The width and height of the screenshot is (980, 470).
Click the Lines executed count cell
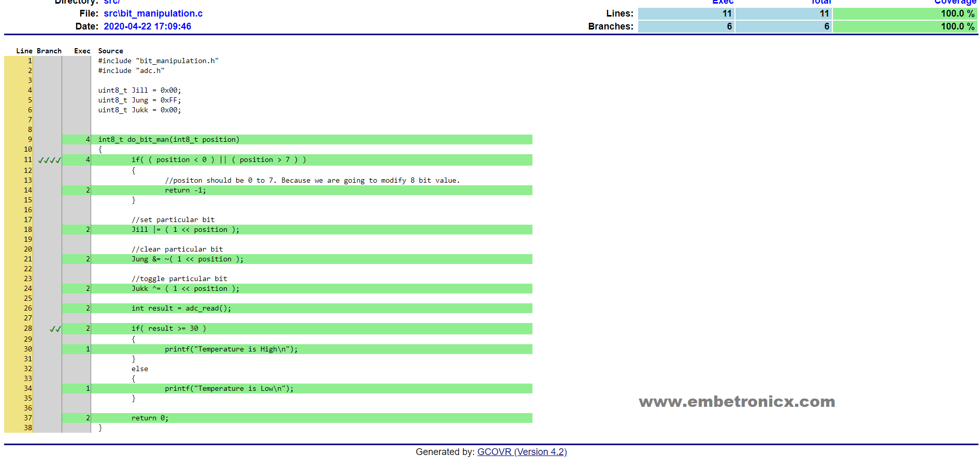(x=686, y=14)
